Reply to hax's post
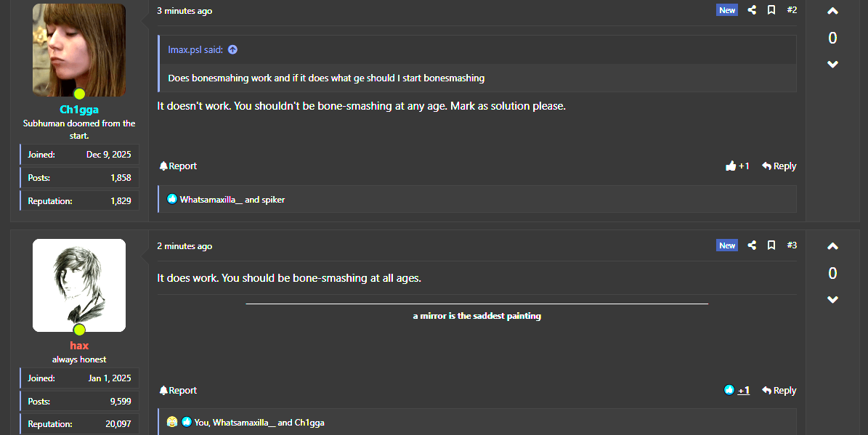The width and height of the screenshot is (868, 435). (x=779, y=391)
